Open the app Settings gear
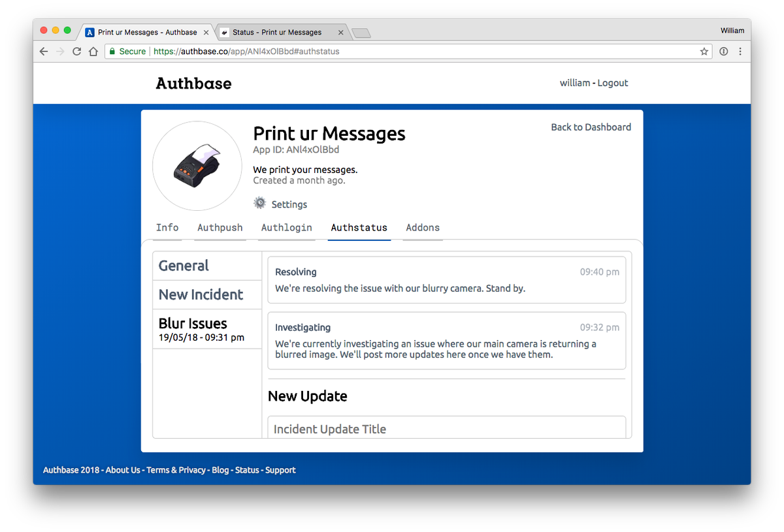Image resolution: width=784 pixels, height=532 pixels. 260,204
